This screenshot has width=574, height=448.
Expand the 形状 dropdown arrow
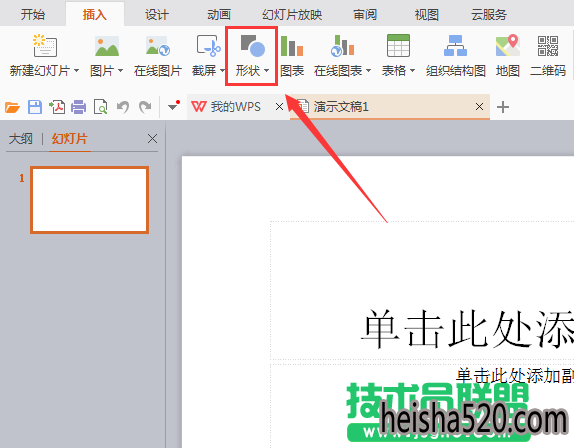(266, 70)
